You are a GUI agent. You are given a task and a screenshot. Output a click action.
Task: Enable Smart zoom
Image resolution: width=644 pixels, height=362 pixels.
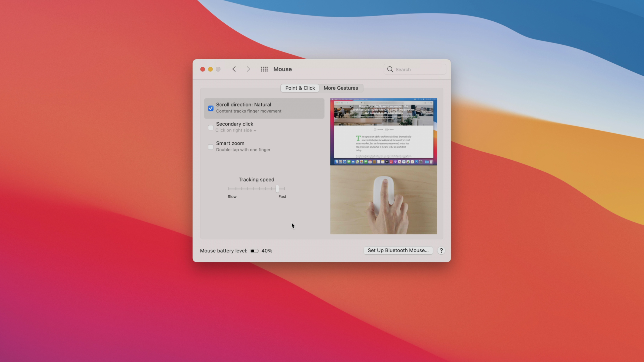[x=211, y=147]
